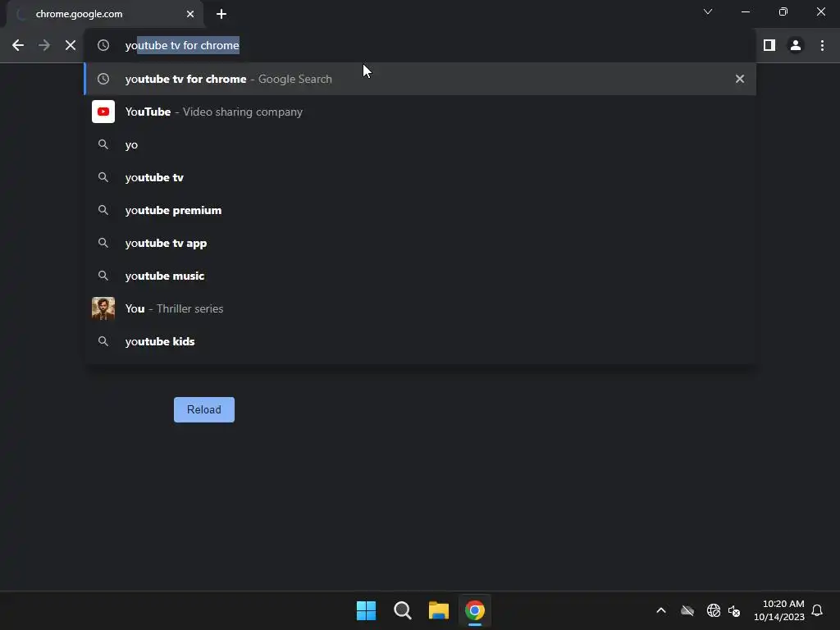
Task: Select 'youtube music' suggestion
Action: point(420,276)
